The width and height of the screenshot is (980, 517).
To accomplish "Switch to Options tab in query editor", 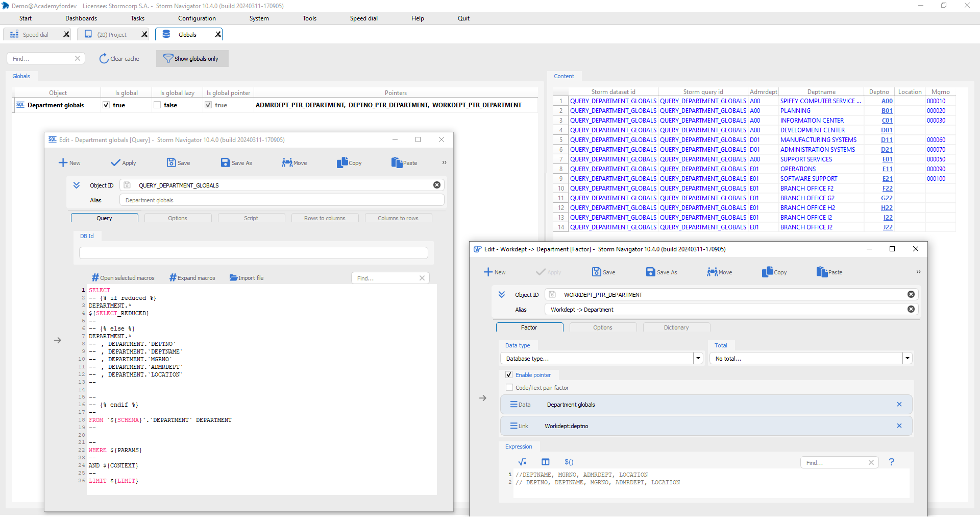I will (x=178, y=218).
